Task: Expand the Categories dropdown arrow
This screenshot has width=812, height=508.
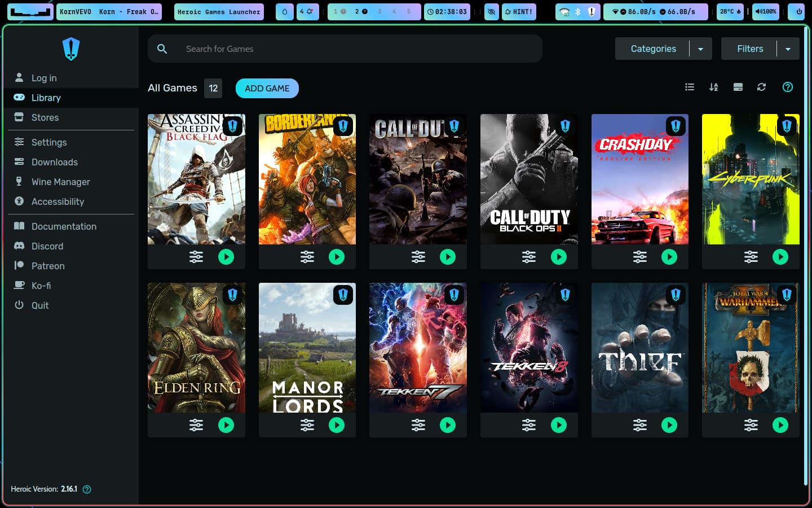Action: [700, 49]
